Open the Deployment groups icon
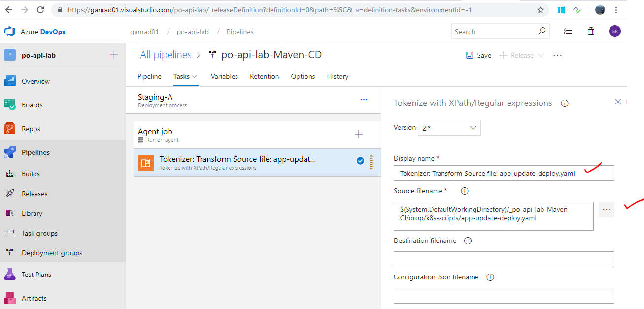The width and height of the screenshot is (644, 309). click(10, 253)
